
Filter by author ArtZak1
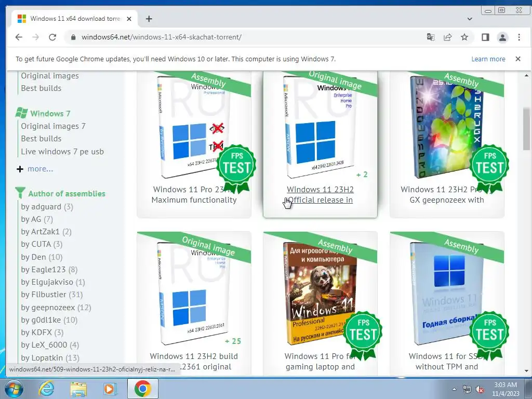pos(46,232)
